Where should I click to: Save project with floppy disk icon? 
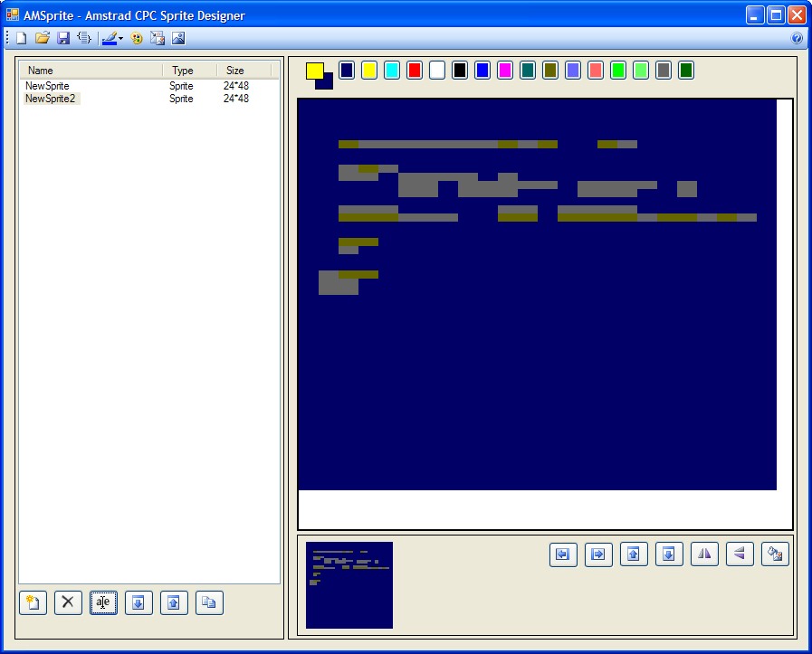63,38
